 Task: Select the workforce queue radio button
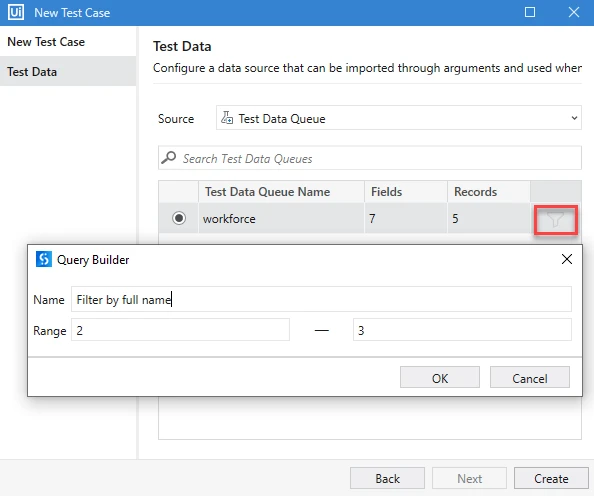(179, 218)
